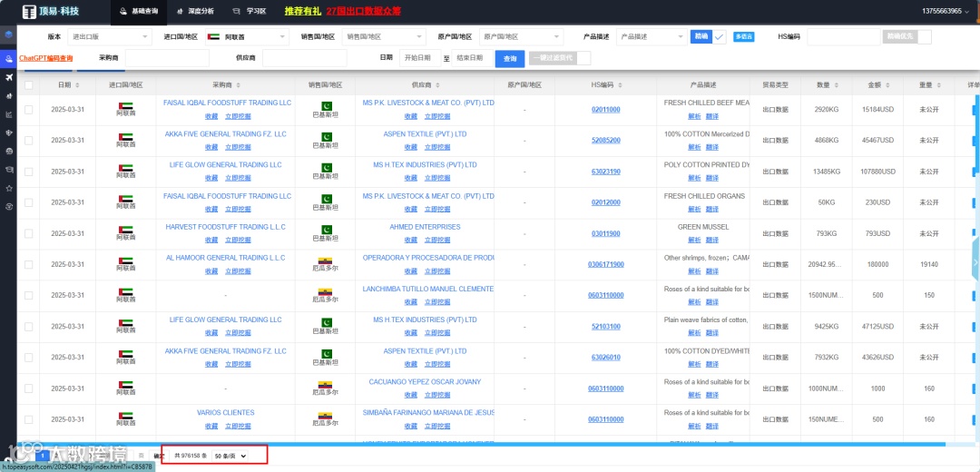This screenshot has width=980, height=472.
Task: Click UAE flag in HARVEST FOODSTUFF row
Action: [125, 229]
